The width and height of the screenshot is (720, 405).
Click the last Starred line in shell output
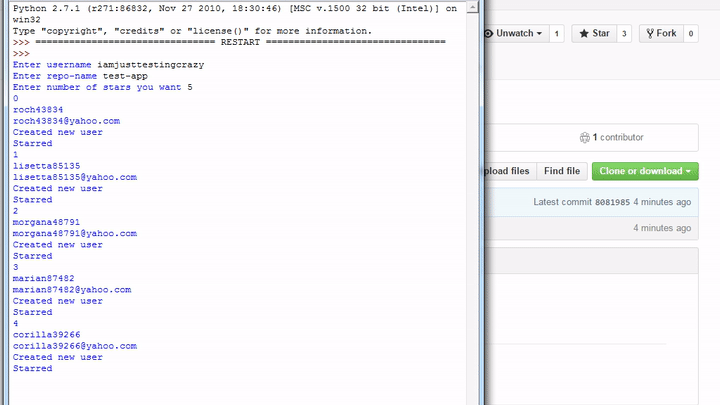pos(32,369)
